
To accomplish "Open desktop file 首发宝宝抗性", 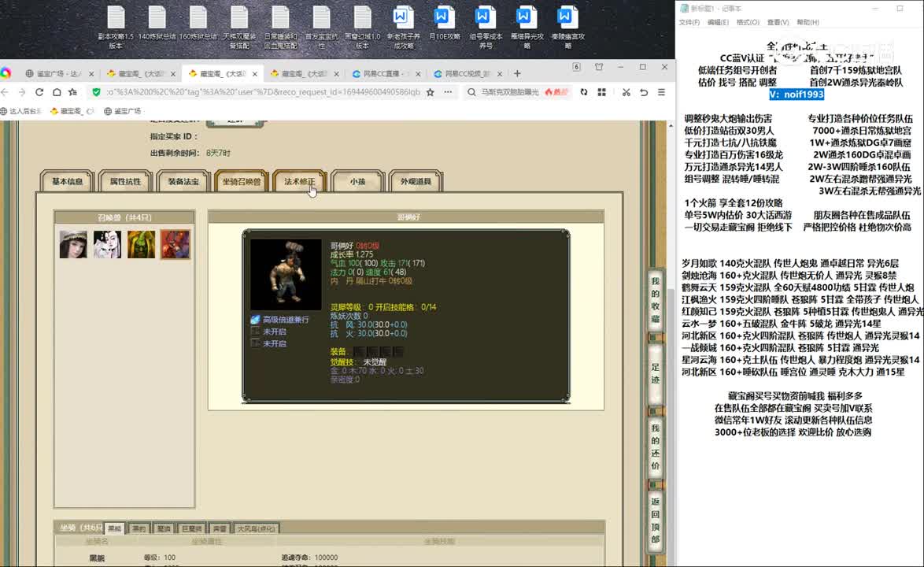I will pyautogui.click(x=321, y=28).
